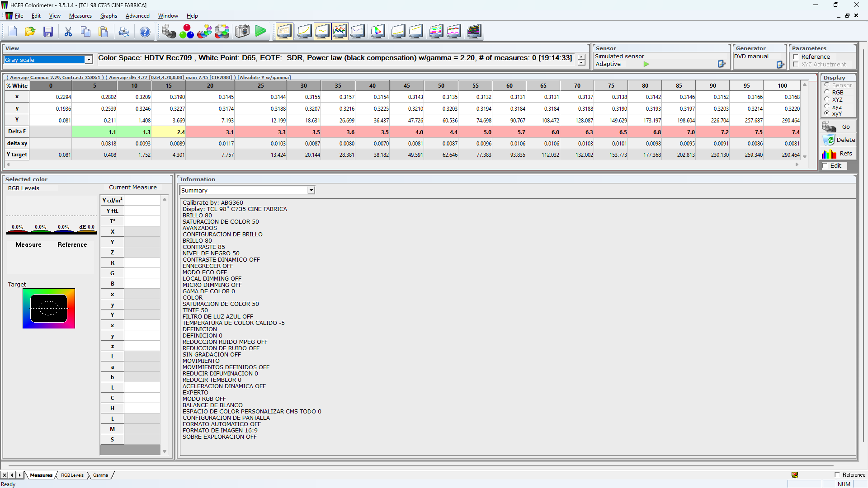Open a file with folder icon
The image size is (868, 488).
click(x=30, y=32)
